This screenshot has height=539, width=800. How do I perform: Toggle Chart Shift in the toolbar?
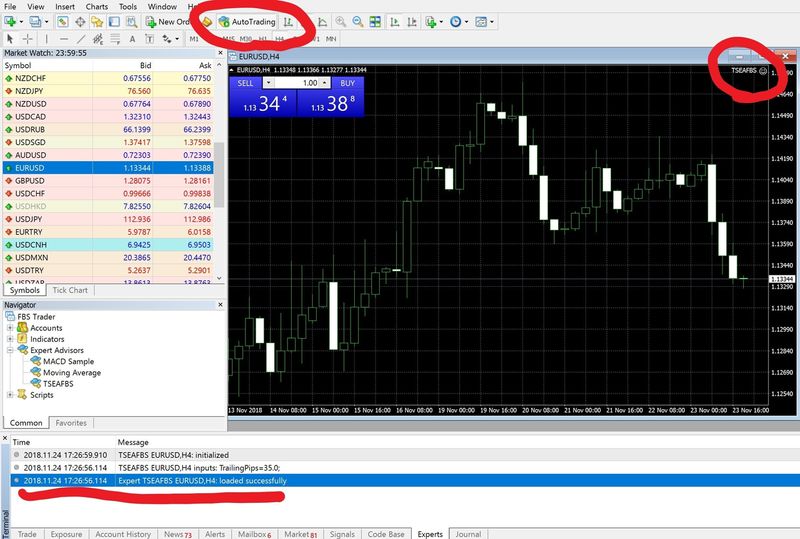coord(411,21)
